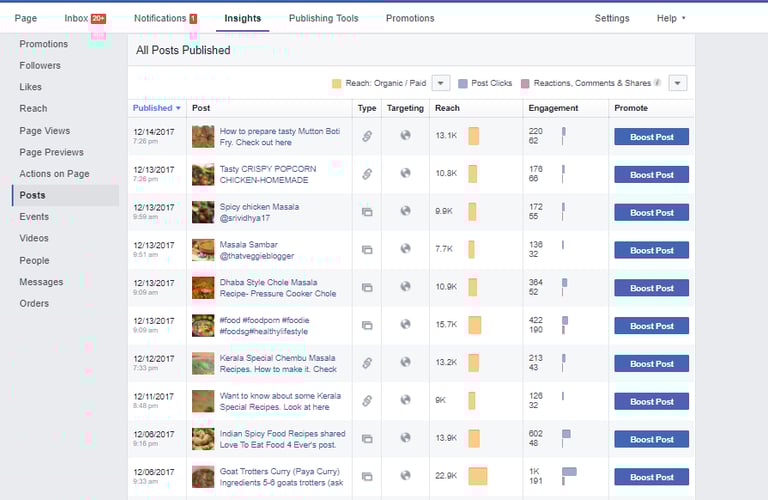Open Reactions, Comments & Shares dropdown arrow
768x500 pixels.
coord(677,83)
